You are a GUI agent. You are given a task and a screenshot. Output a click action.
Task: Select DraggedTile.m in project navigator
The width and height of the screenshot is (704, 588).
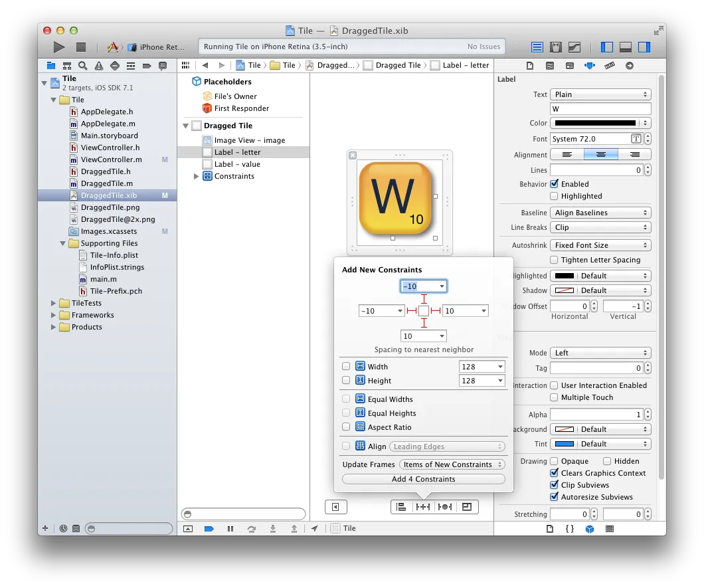(x=106, y=183)
